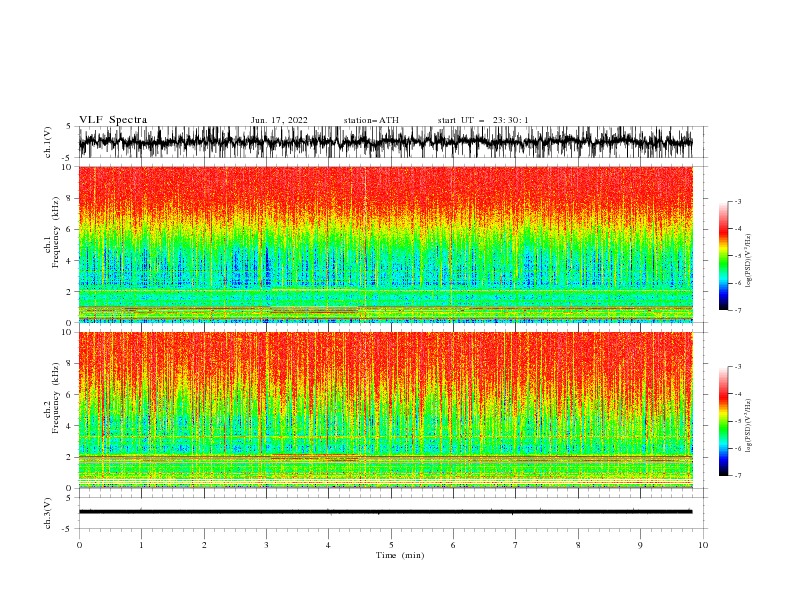Click the ch.1 voltage waveform trace

click(x=386, y=142)
